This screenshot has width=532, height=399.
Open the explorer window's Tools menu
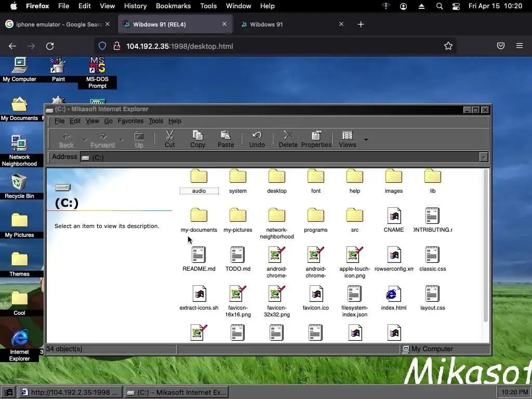click(x=156, y=121)
